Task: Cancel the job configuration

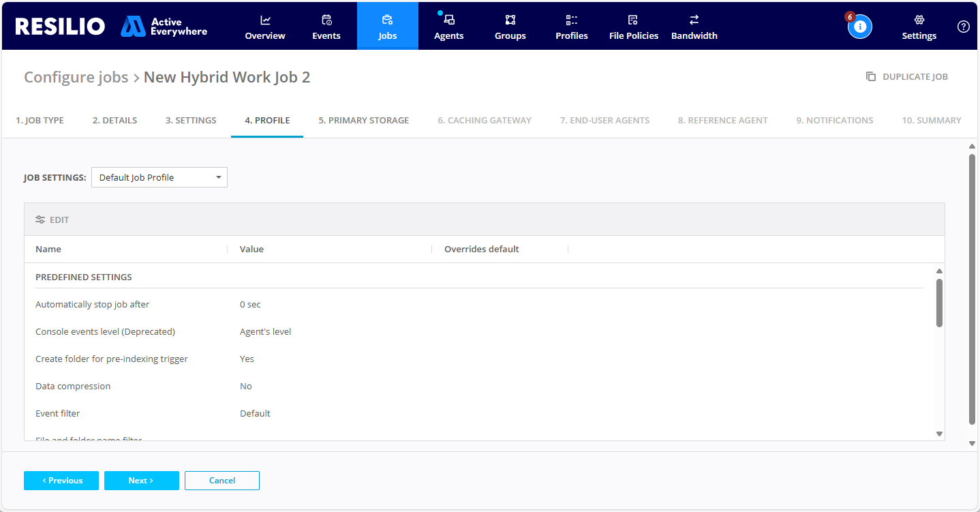Action: point(222,481)
